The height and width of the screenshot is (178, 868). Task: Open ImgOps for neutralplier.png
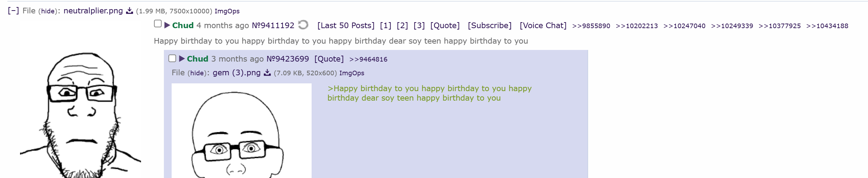(x=227, y=11)
